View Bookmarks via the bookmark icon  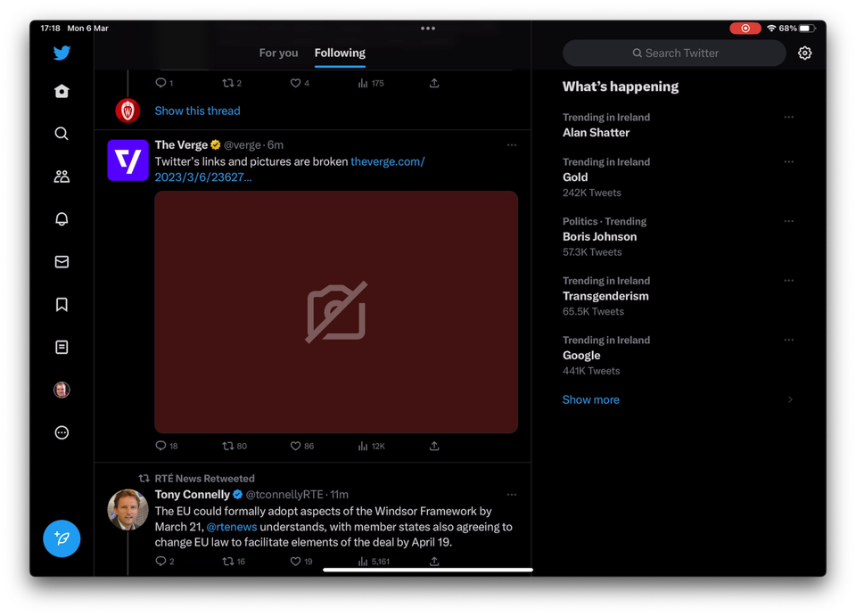61,304
